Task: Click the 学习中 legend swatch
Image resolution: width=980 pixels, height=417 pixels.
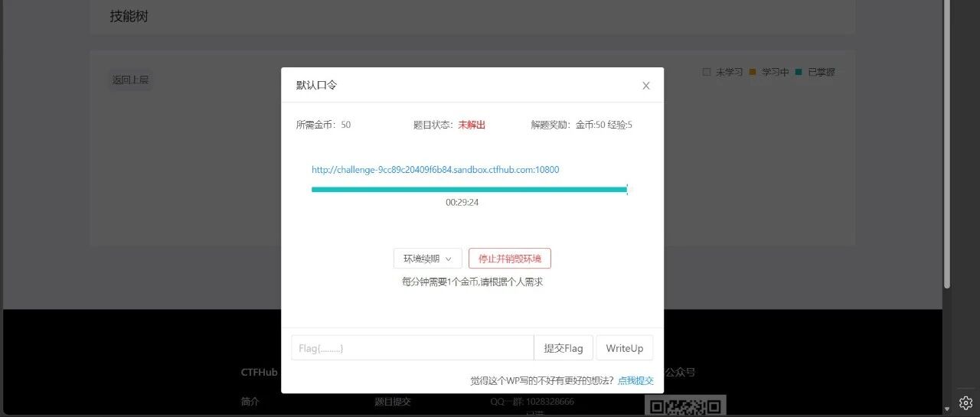Action: (x=752, y=72)
